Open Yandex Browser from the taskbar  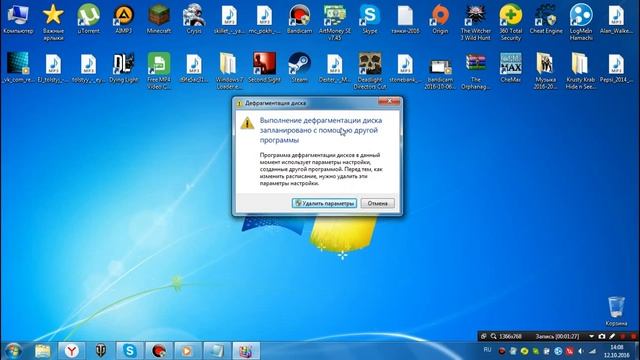pyautogui.click(x=72, y=351)
